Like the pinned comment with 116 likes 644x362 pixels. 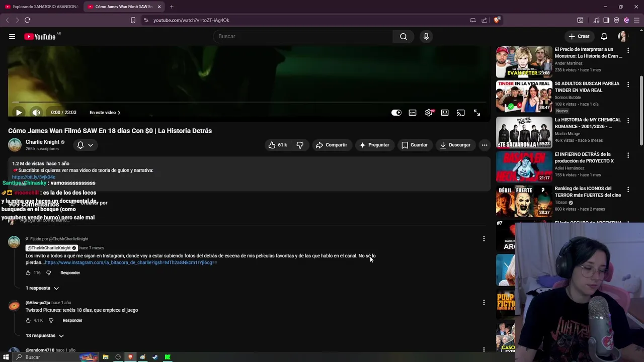click(28, 273)
